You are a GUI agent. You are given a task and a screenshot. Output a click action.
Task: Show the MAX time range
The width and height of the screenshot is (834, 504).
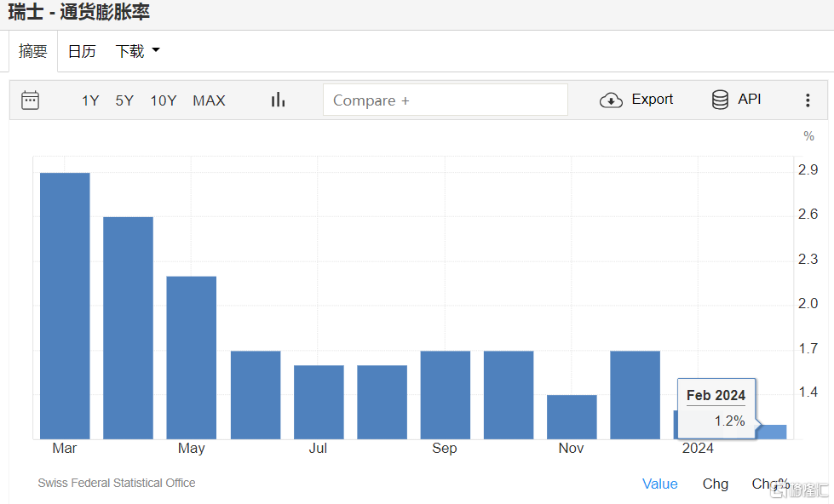[x=209, y=100]
